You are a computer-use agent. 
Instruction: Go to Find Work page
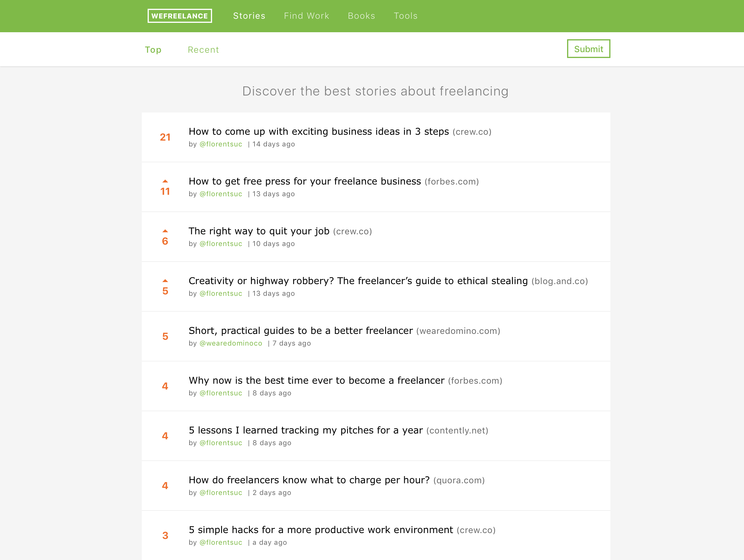coord(306,16)
